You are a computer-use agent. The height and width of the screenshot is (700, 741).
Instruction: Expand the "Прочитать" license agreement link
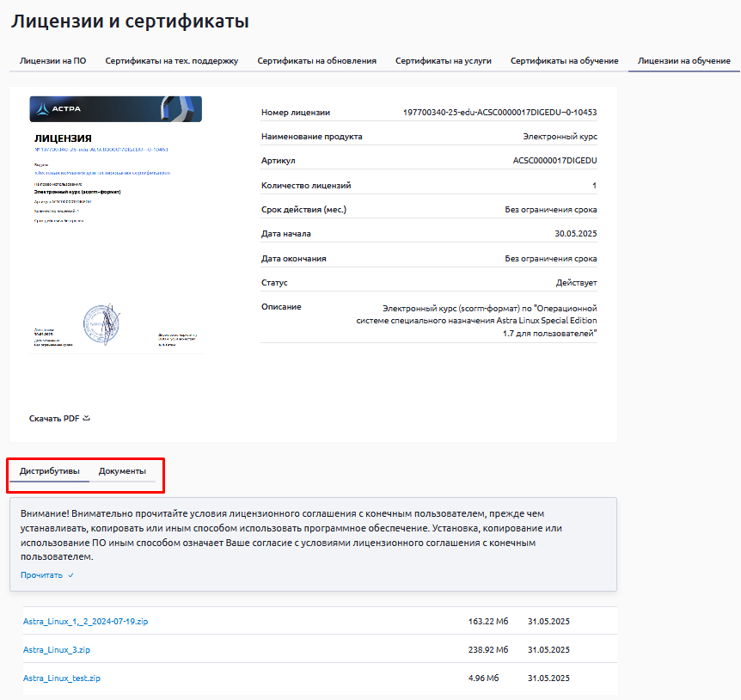(41, 575)
